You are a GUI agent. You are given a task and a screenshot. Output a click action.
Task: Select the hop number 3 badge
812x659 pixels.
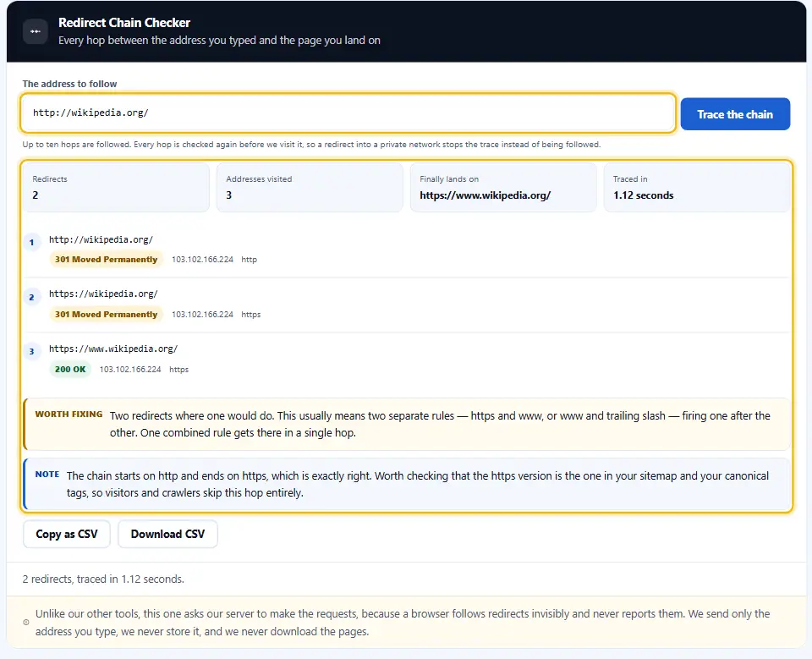tap(31, 351)
